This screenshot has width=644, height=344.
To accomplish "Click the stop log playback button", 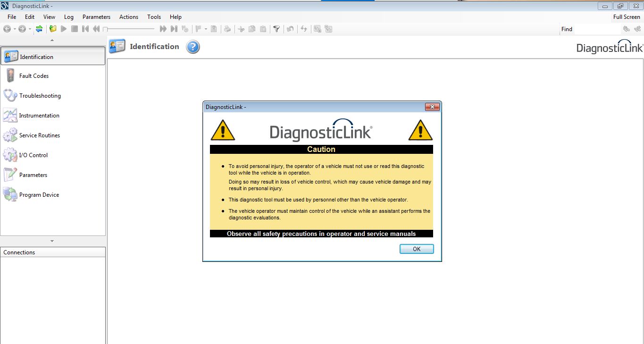I will point(75,29).
